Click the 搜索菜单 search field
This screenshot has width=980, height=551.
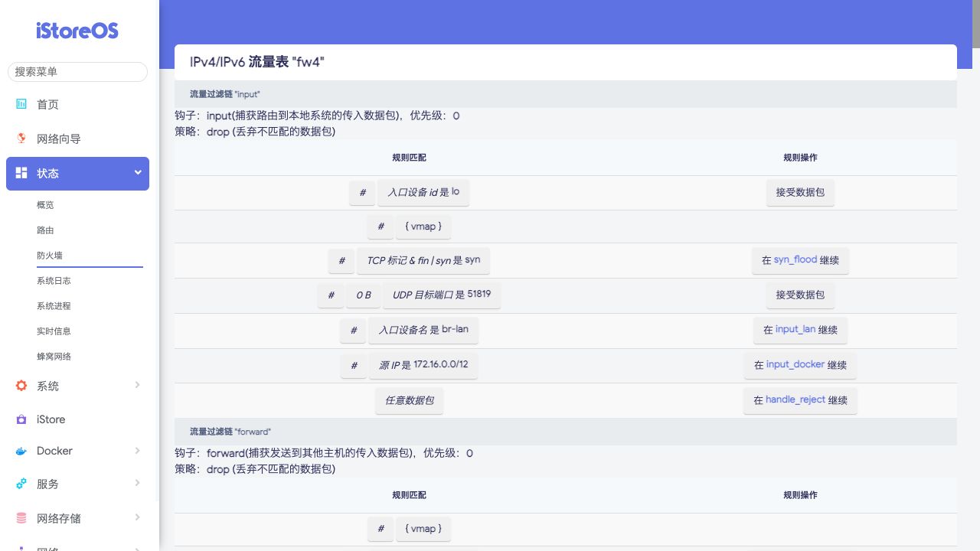(x=77, y=71)
